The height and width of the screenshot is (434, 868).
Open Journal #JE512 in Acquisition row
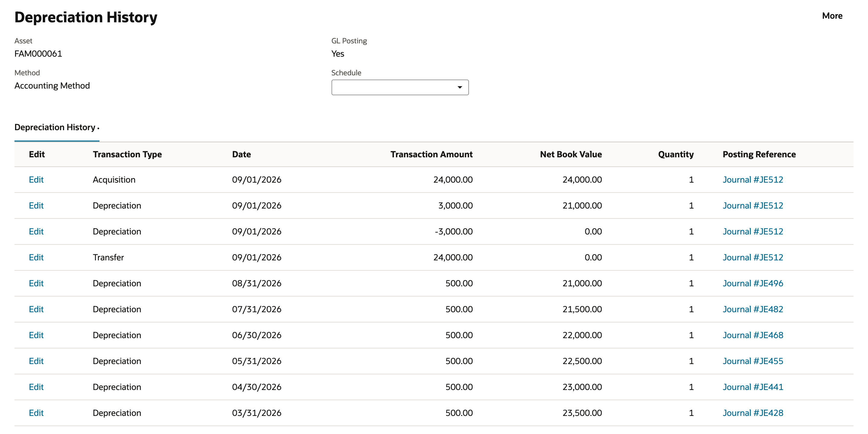[x=753, y=180]
